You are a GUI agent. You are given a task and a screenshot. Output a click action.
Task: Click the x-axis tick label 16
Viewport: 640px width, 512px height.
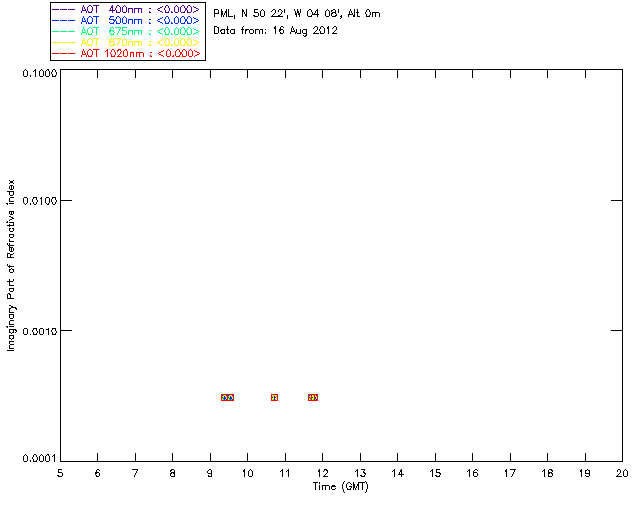(x=472, y=473)
